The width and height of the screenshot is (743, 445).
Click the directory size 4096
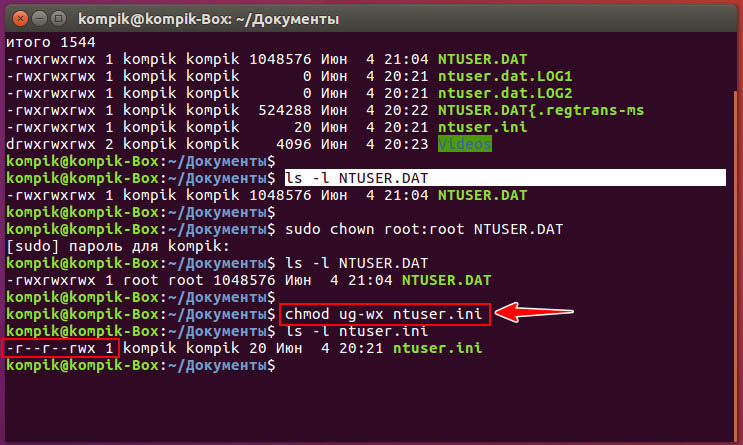(x=294, y=144)
